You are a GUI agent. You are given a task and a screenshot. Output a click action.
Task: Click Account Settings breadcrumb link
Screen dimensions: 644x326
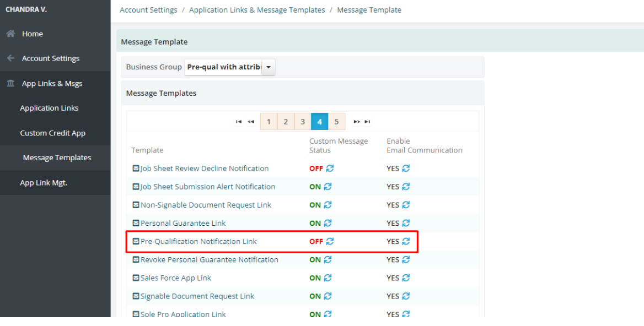coord(149,10)
